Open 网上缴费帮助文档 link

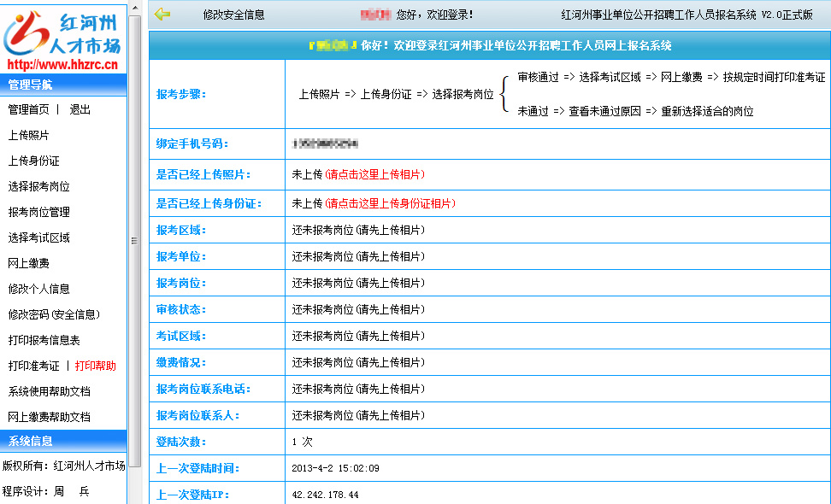(49, 417)
